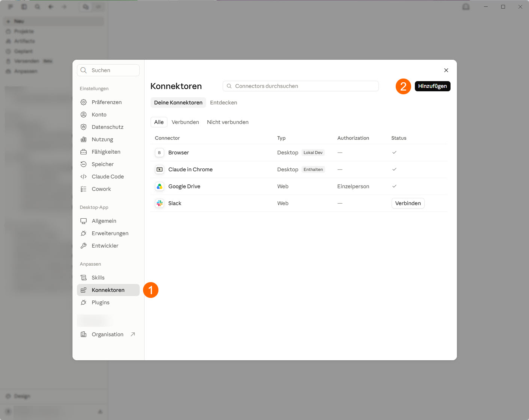Open the Skills icon in sidebar
Screen dimensions: 529x420
click(84, 278)
